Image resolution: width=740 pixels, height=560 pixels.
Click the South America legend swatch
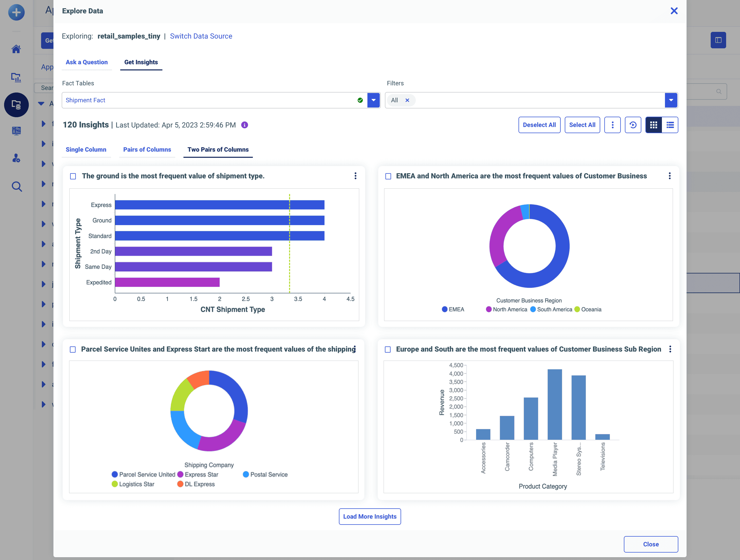coord(533,309)
